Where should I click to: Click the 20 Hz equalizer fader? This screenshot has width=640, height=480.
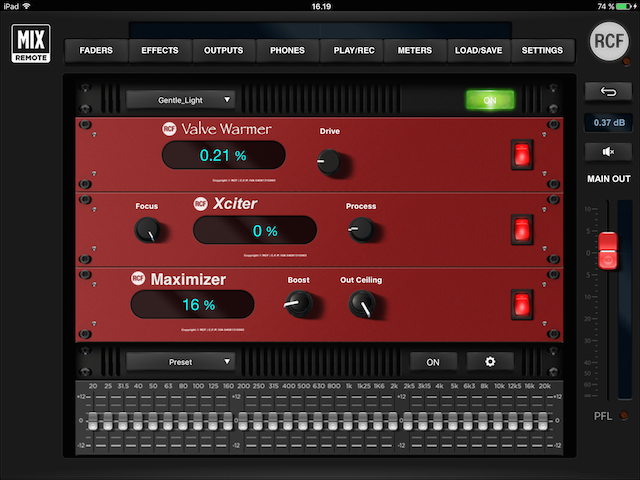point(93,421)
